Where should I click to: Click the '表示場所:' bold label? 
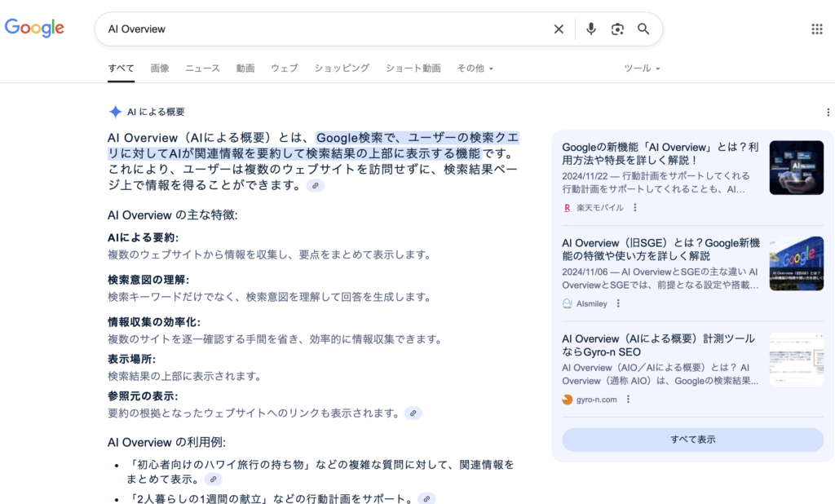[131, 359]
